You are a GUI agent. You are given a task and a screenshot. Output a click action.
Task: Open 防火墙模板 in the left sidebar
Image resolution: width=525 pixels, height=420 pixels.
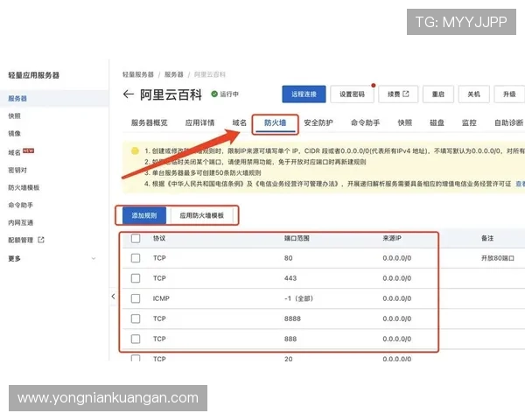click(x=24, y=187)
